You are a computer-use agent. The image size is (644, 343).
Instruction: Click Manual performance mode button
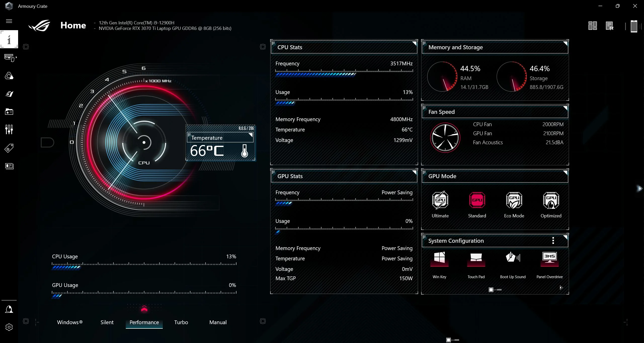click(218, 322)
